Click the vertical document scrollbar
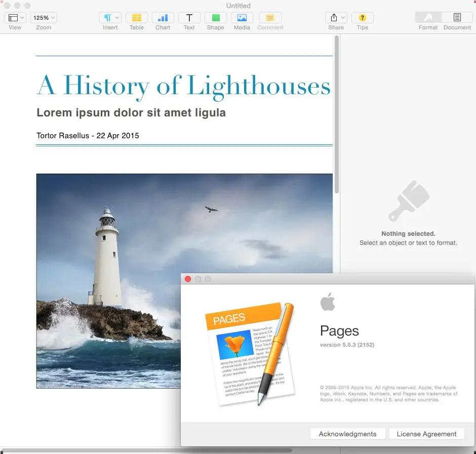Image resolution: width=476 pixels, height=454 pixels. 336,115
